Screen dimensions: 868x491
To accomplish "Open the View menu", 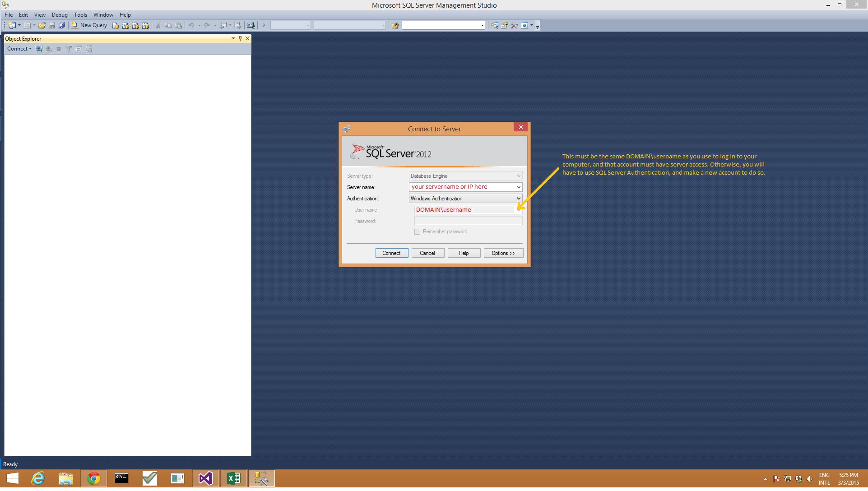I will pos(40,15).
